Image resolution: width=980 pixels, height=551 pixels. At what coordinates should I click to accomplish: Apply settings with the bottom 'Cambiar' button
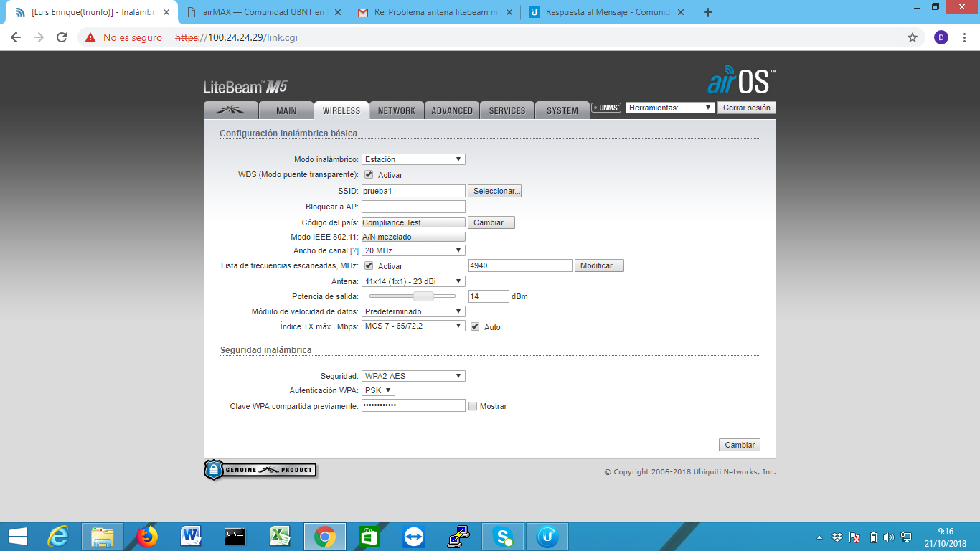[740, 445]
